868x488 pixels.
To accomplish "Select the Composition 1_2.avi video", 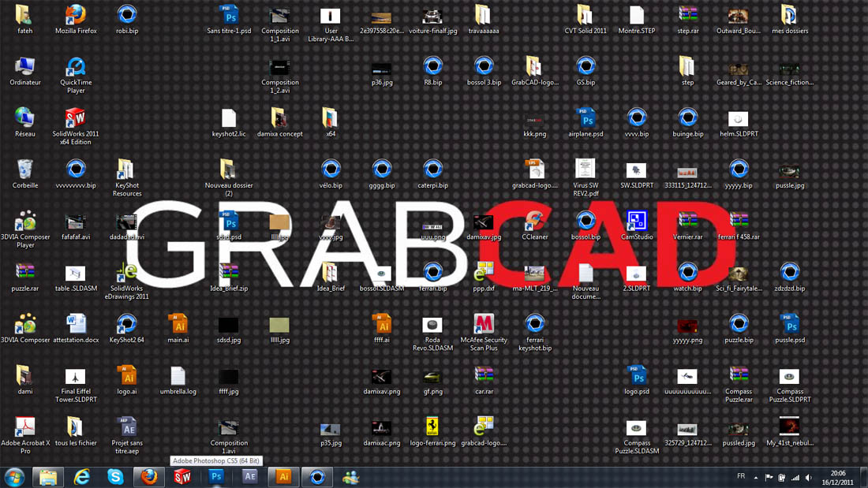I will click(x=279, y=75).
